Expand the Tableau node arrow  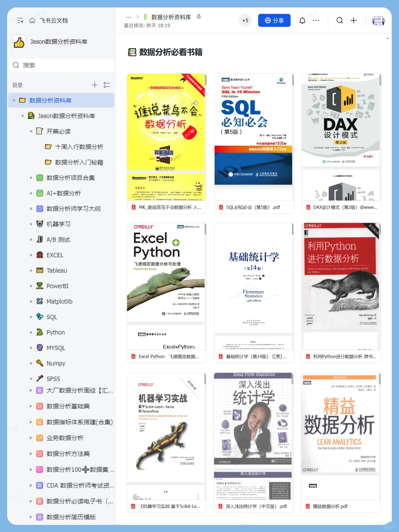point(31,270)
